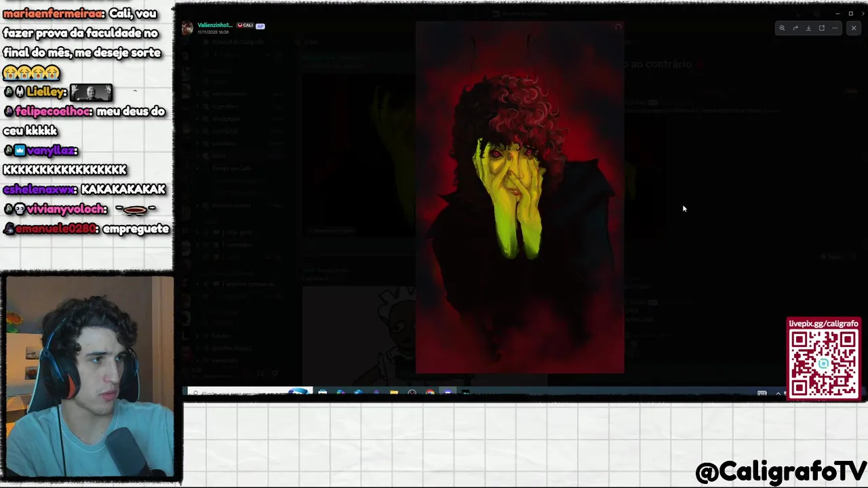Click the Chrome icon on the taskbar

coord(430,393)
